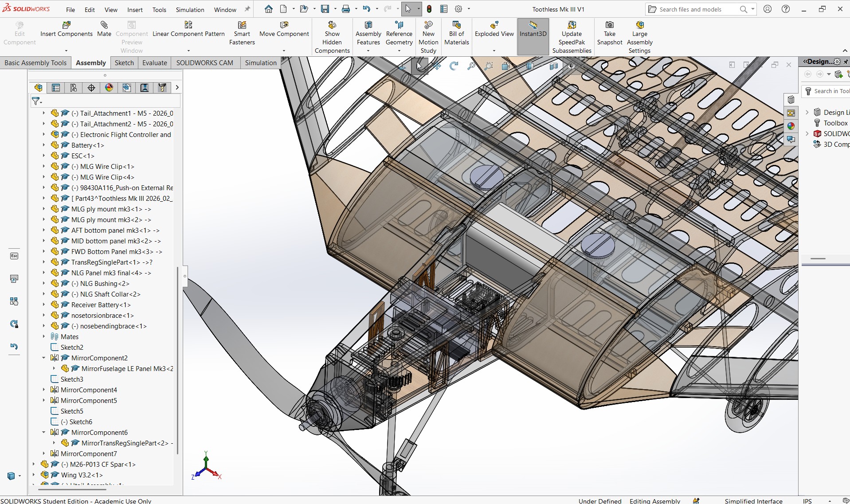The image size is (850, 504).
Task: Click the Rebuild traffic light icon
Action: 429,9
